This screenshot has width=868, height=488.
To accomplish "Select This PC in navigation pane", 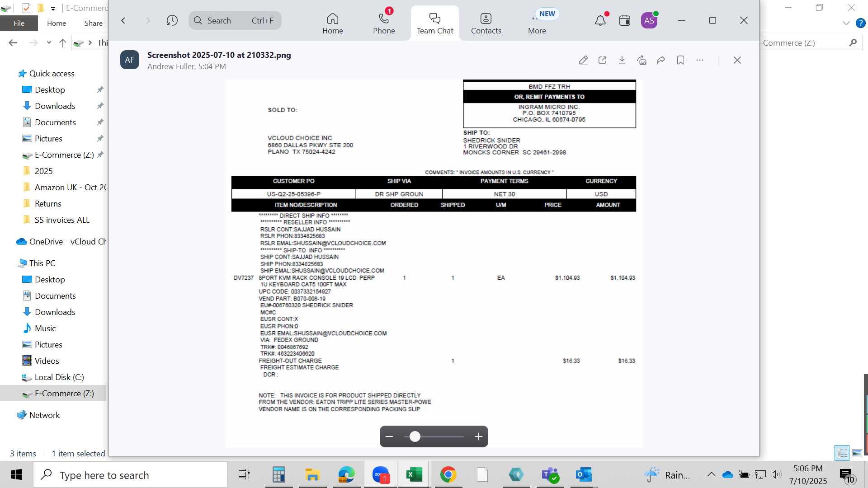I will click(x=42, y=263).
